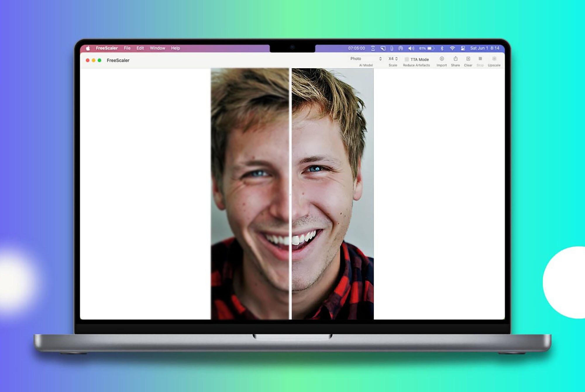Click the volume speaker icon in menu bar
585x392 pixels.
411,48
